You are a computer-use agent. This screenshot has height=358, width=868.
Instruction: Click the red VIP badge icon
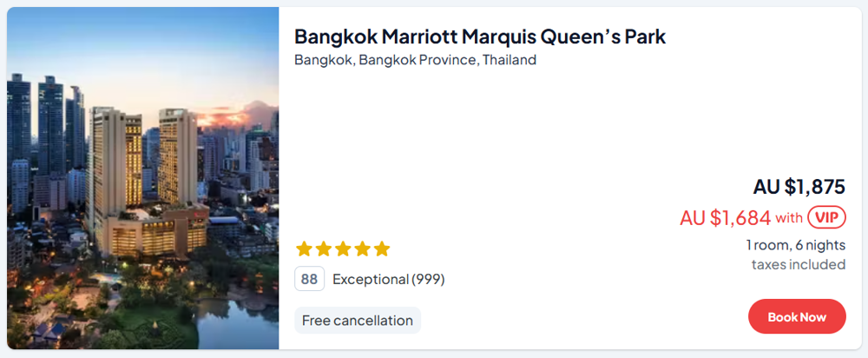[x=826, y=217]
